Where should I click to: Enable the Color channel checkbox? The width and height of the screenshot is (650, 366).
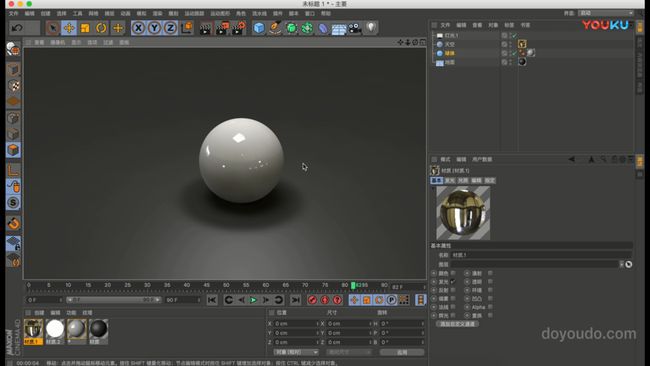pos(453,273)
